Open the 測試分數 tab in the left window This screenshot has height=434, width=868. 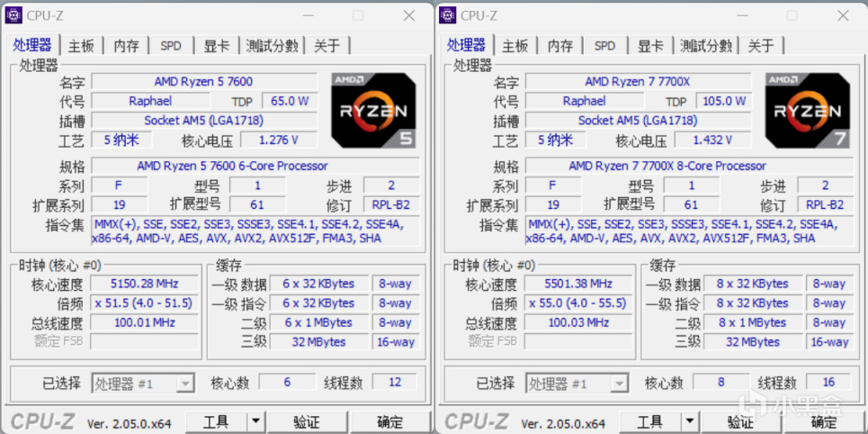[x=272, y=46]
